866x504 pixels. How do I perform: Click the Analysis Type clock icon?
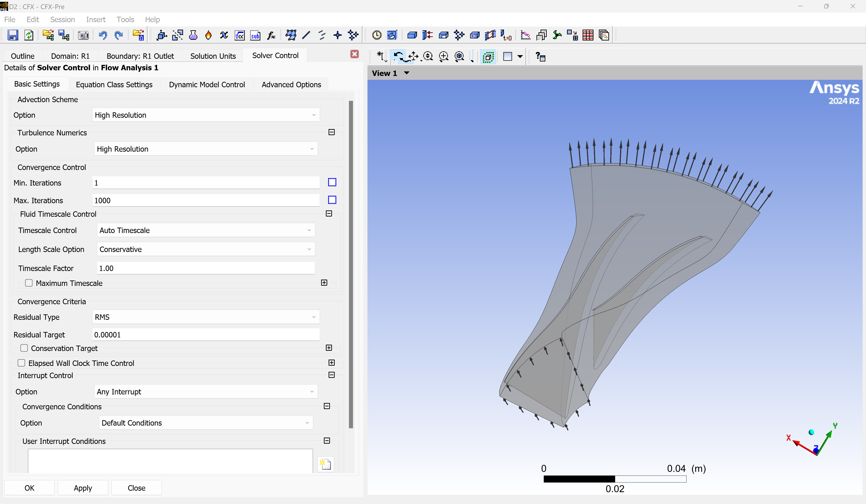coord(377,35)
